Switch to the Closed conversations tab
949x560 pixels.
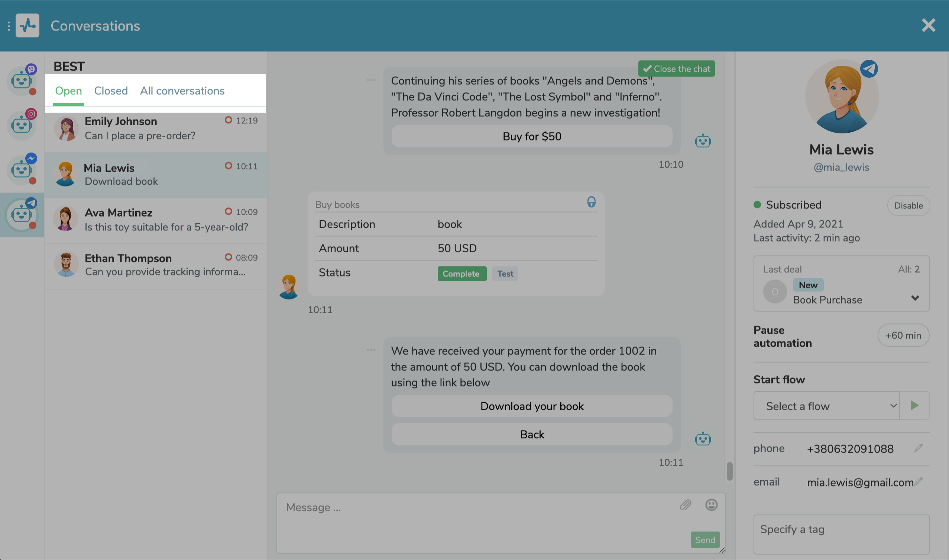click(111, 90)
